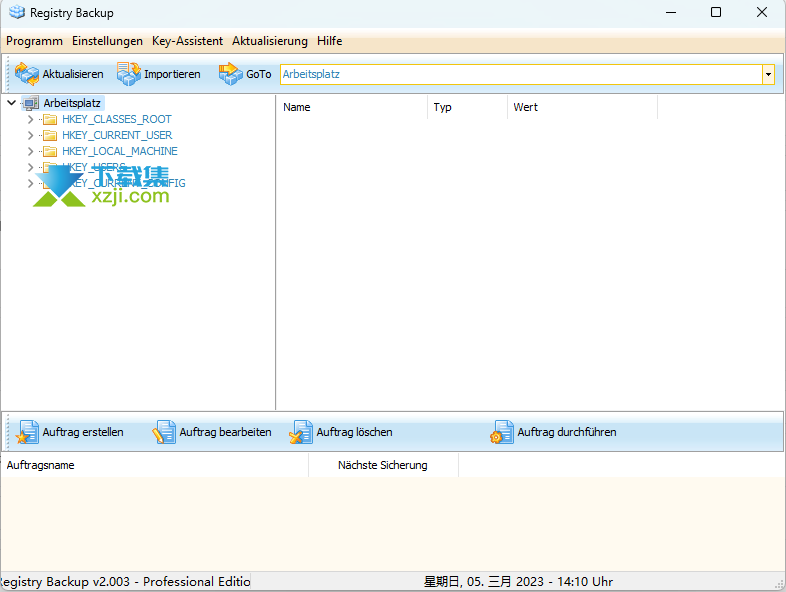
Task: Open the Key-Assistent menu
Action: [187, 41]
